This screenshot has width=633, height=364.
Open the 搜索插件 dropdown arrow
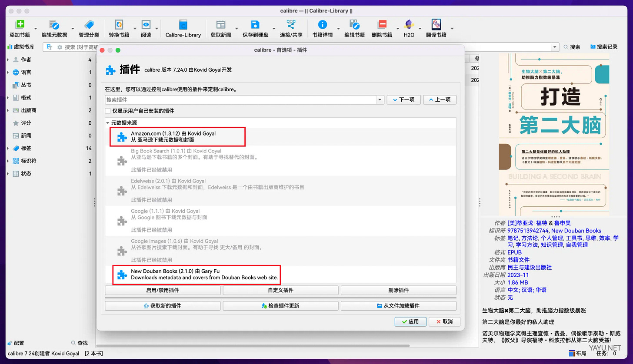coord(380,99)
